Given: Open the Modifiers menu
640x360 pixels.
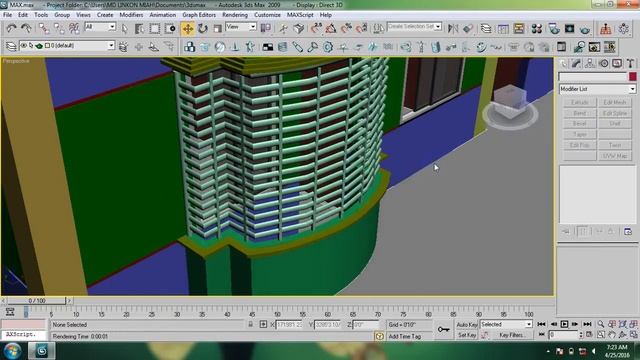Looking at the screenshot, I should pyautogui.click(x=131, y=15).
